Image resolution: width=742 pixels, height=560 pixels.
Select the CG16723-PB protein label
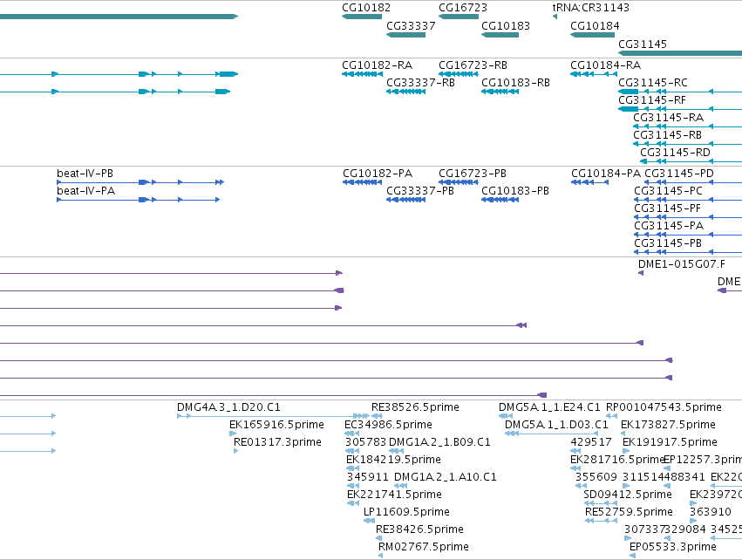pos(473,174)
